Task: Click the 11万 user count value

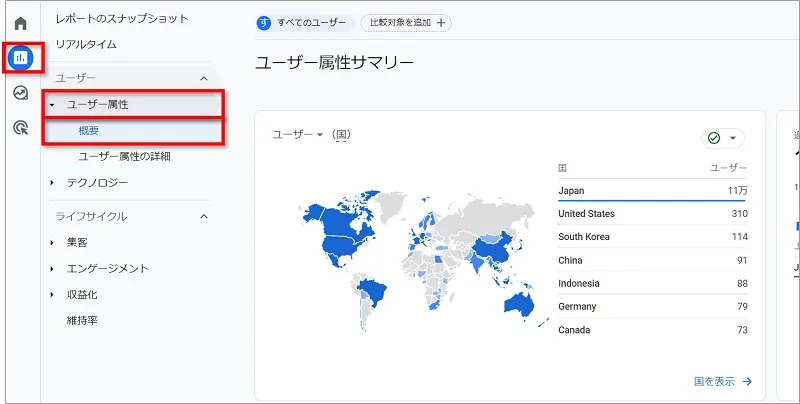Action: [738, 191]
